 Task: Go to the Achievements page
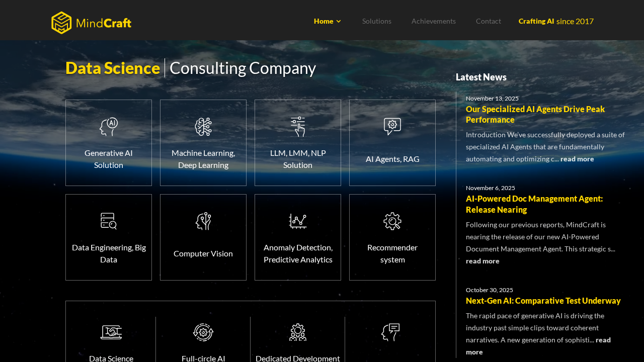tap(434, 21)
